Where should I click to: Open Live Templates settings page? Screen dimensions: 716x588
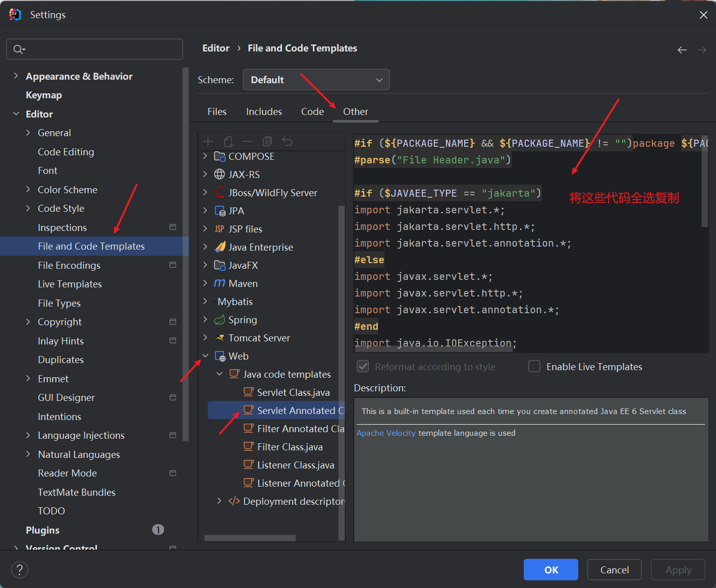click(70, 284)
